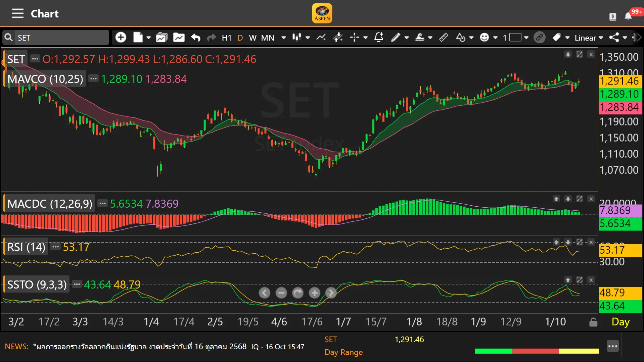This screenshot has height=362, width=644.
Task: Toggle the time axis lock icon
Action: click(593, 322)
